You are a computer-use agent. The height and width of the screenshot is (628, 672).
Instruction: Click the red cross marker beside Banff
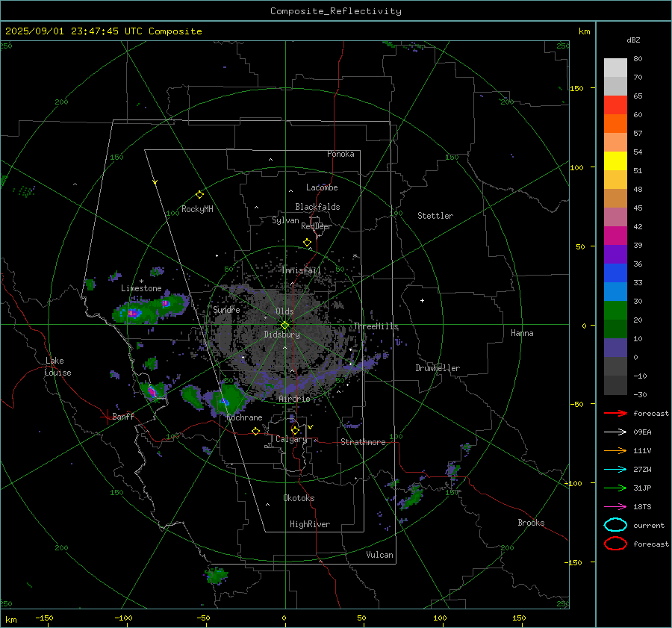click(107, 417)
